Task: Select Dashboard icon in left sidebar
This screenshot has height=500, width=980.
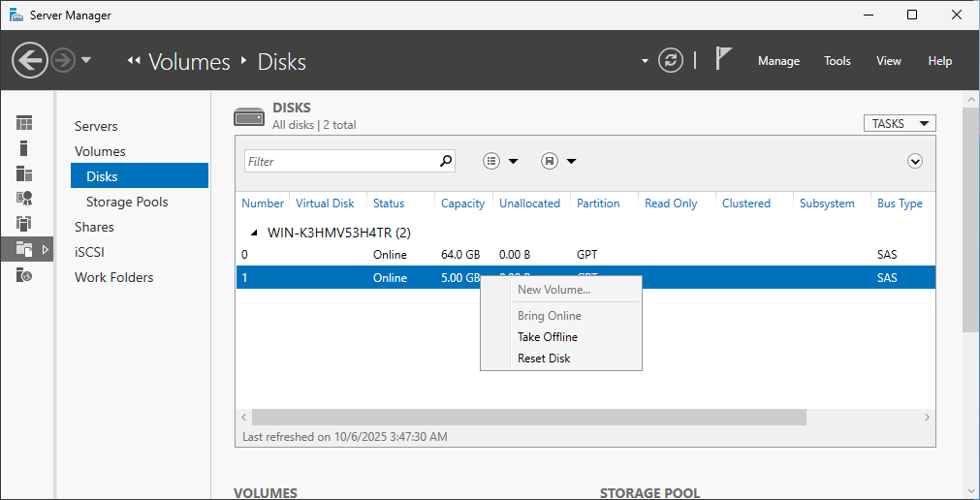Action: 24,123
